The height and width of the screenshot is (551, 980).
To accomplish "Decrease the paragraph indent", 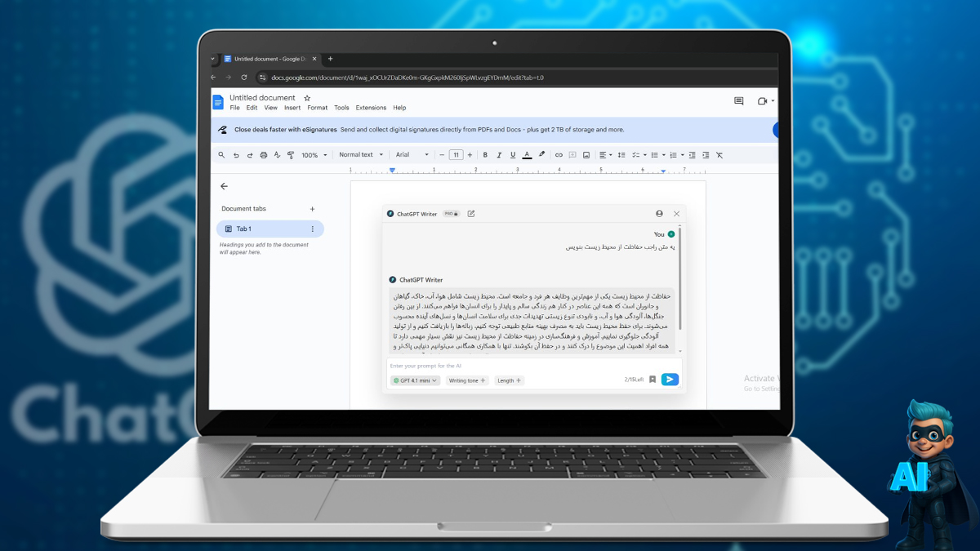I will coord(692,155).
